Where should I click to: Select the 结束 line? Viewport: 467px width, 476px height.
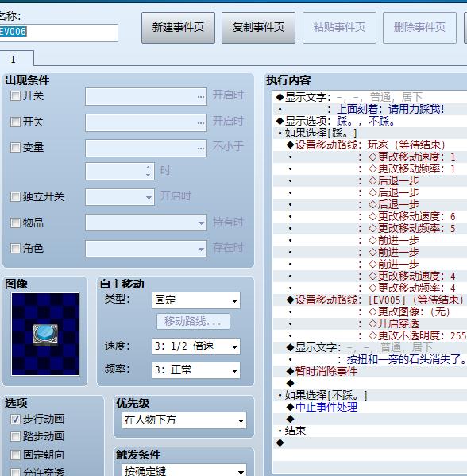[369, 431]
